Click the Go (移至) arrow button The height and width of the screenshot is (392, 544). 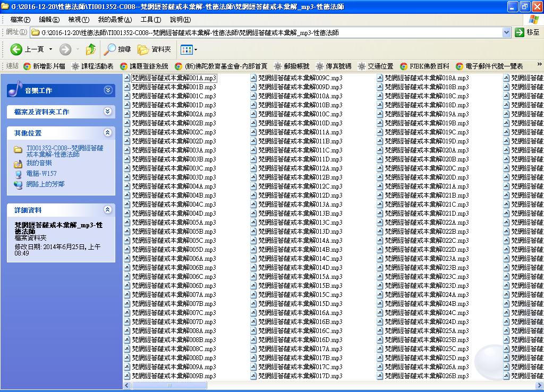coord(520,32)
